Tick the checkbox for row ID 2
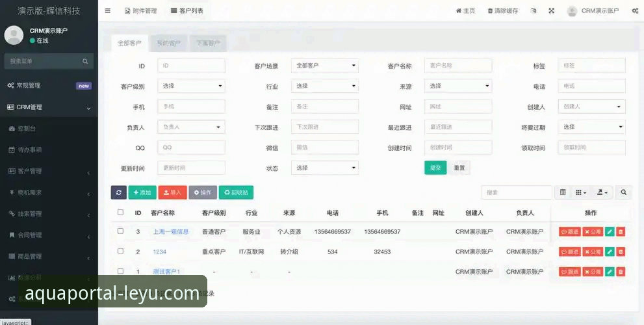 pyautogui.click(x=120, y=251)
